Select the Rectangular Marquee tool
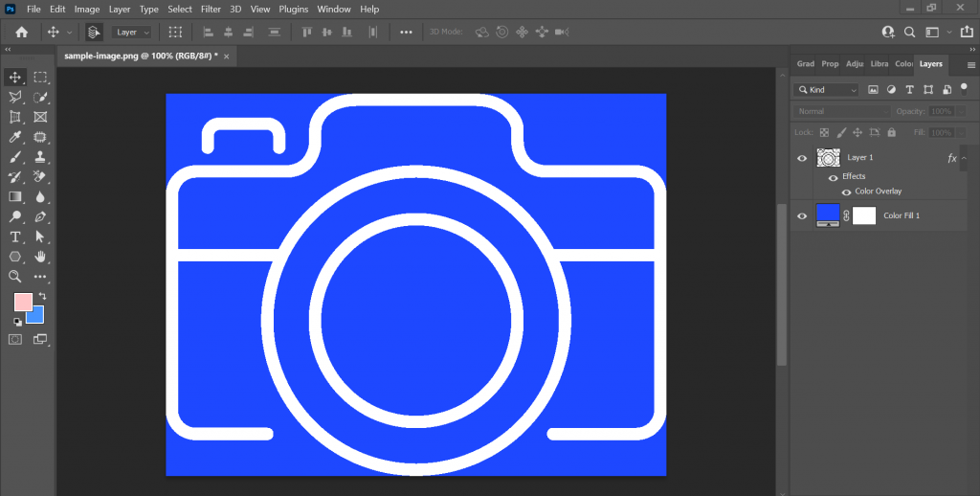980x496 pixels. (x=40, y=78)
